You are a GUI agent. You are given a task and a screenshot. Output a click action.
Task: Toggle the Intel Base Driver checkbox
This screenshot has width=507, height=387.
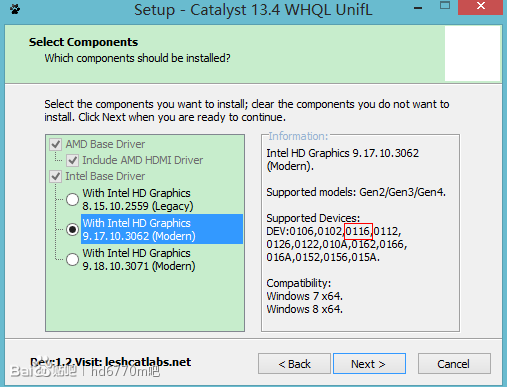tap(55, 176)
